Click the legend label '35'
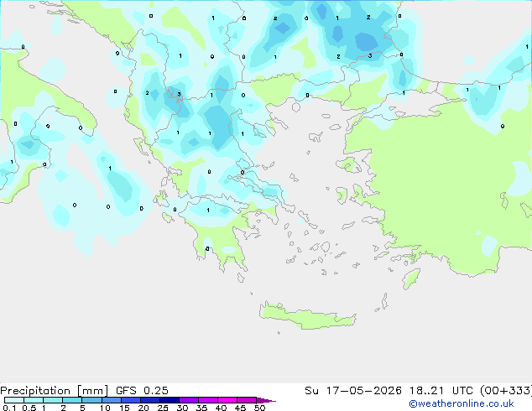 [201, 408]
